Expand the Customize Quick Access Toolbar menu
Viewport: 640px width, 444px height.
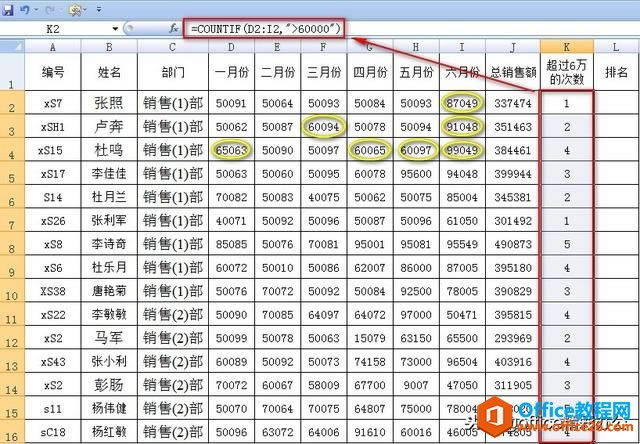coord(99,9)
